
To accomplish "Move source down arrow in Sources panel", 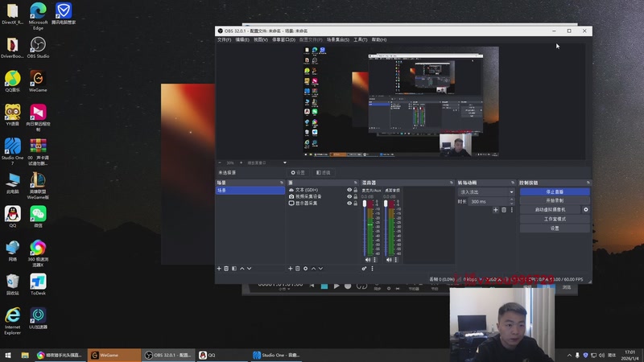I will 320,269.
